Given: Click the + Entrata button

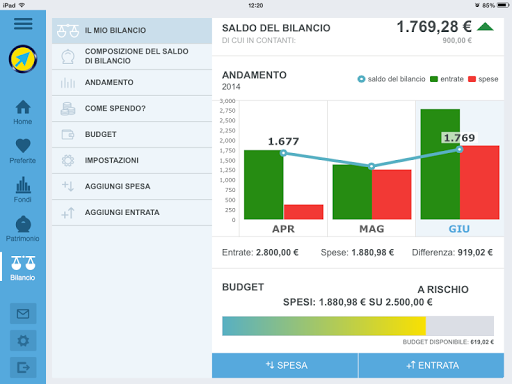Looking at the screenshot, I should coord(431,365).
